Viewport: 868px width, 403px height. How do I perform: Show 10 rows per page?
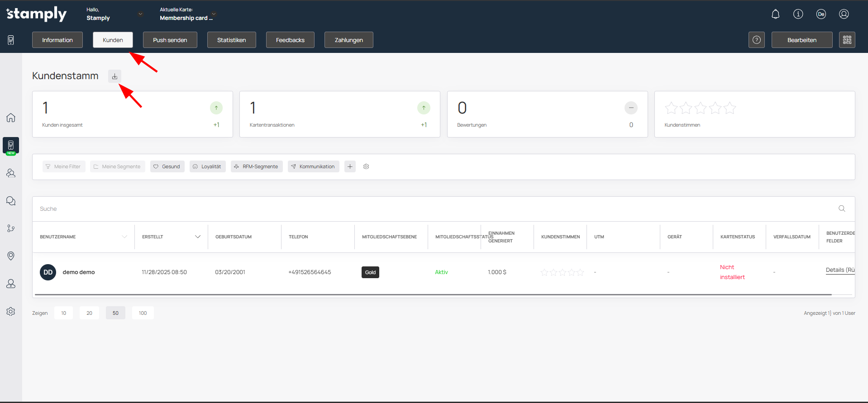63,313
